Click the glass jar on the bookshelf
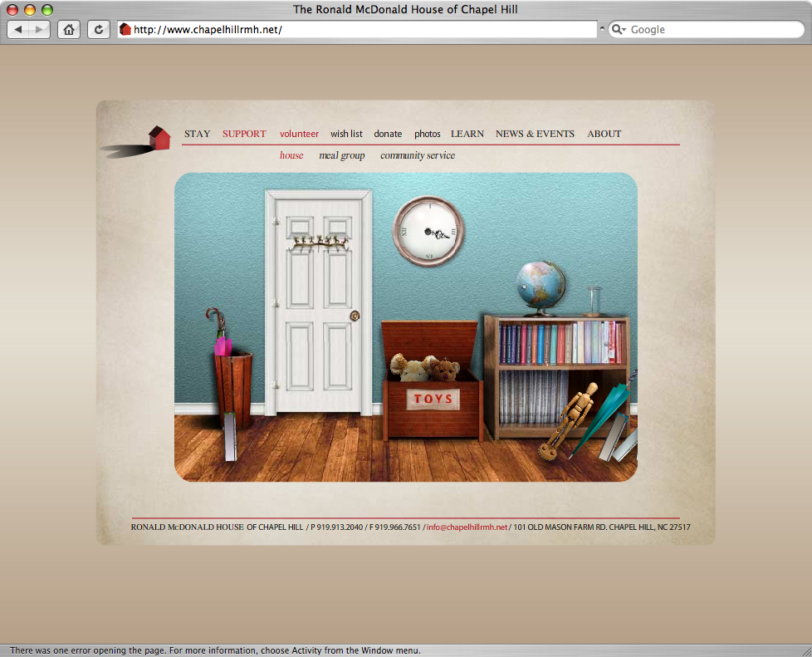The width and height of the screenshot is (812, 657). [594, 301]
